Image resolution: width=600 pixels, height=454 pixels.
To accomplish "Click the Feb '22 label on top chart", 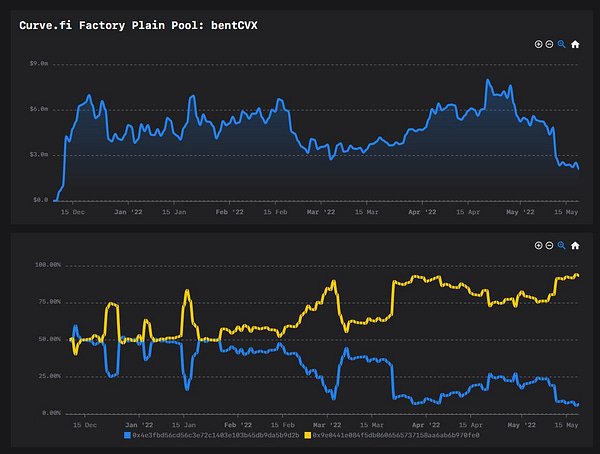I will (230, 212).
